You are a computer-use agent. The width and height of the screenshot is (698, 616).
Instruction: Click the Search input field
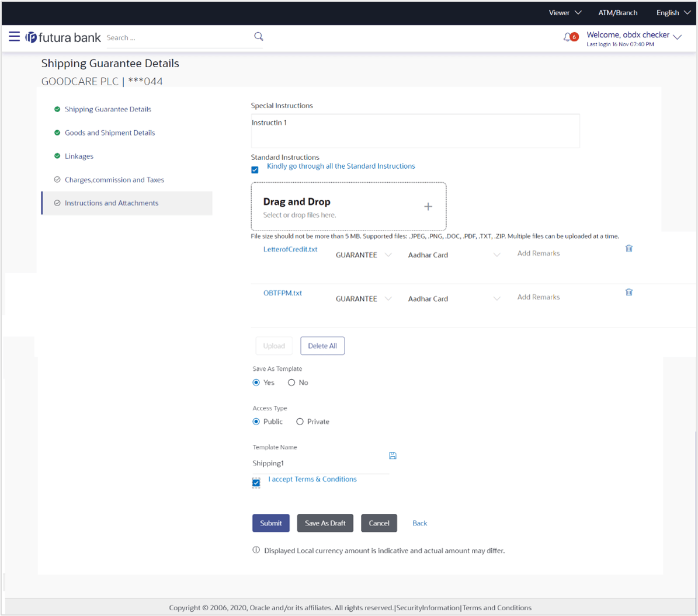coord(178,38)
